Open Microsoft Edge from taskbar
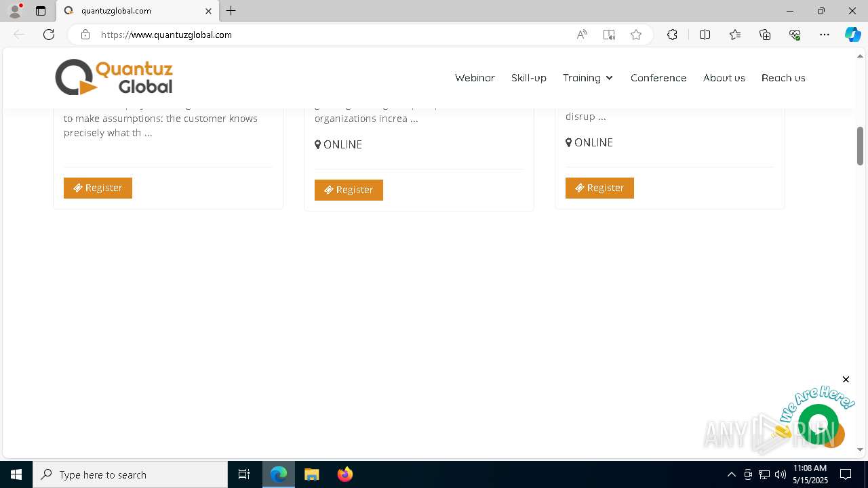868x488 pixels. pos(279,474)
